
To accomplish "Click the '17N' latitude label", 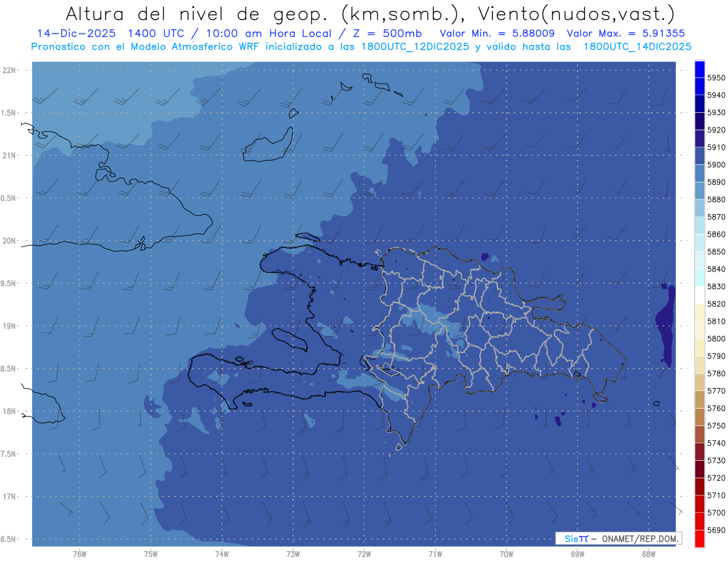I will [9, 497].
